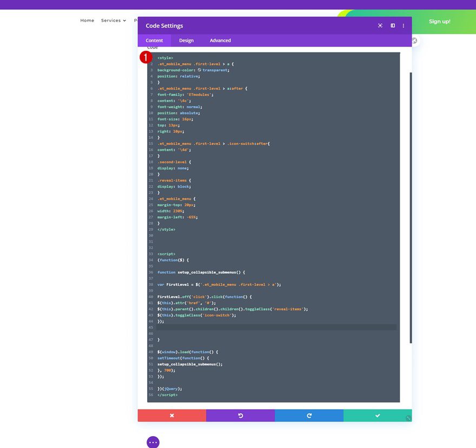Select the highlighted empty line 45
Viewport: 476px width, 448px height.
point(243,327)
